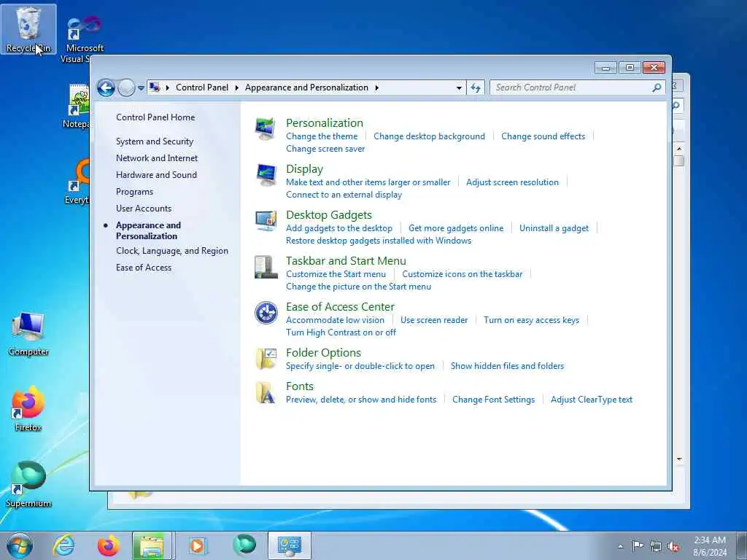Image resolution: width=747 pixels, height=560 pixels.
Task: Select the Supermium desktop shortcut
Action: coord(28,485)
